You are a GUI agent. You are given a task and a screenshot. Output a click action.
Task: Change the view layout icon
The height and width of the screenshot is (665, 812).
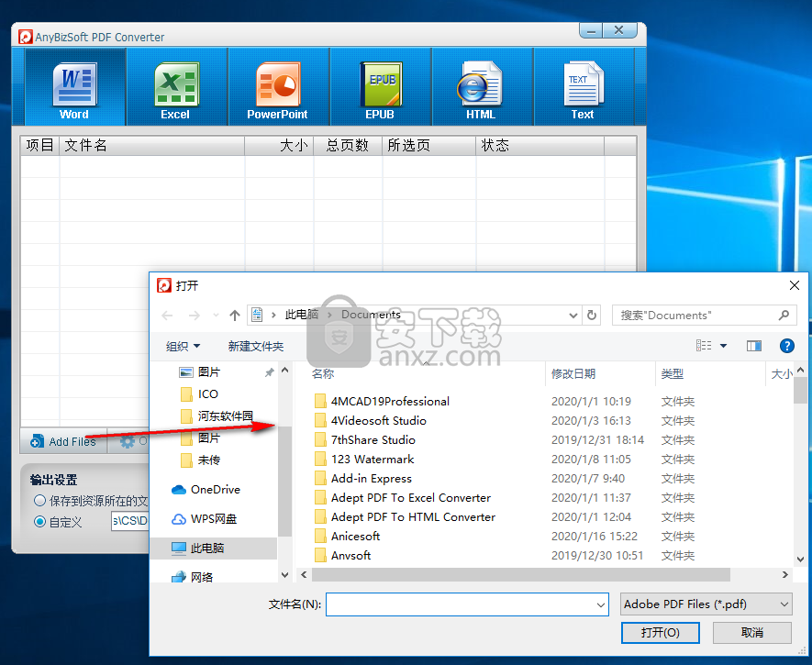(704, 346)
